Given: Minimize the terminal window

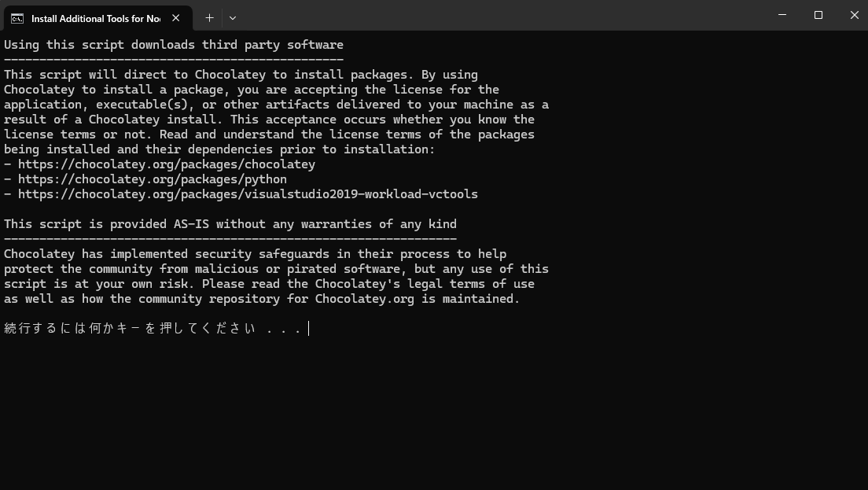Looking at the screenshot, I should coord(781,15).
